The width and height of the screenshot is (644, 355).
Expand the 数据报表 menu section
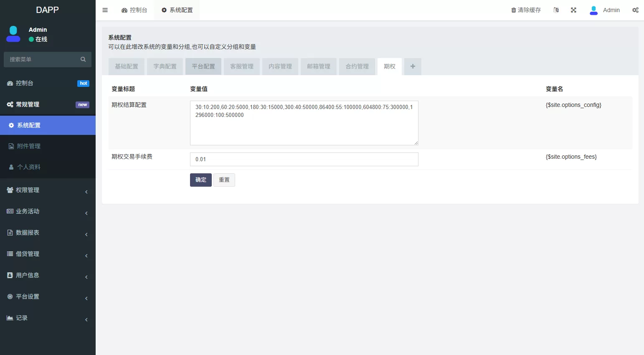tap(48, 233)
